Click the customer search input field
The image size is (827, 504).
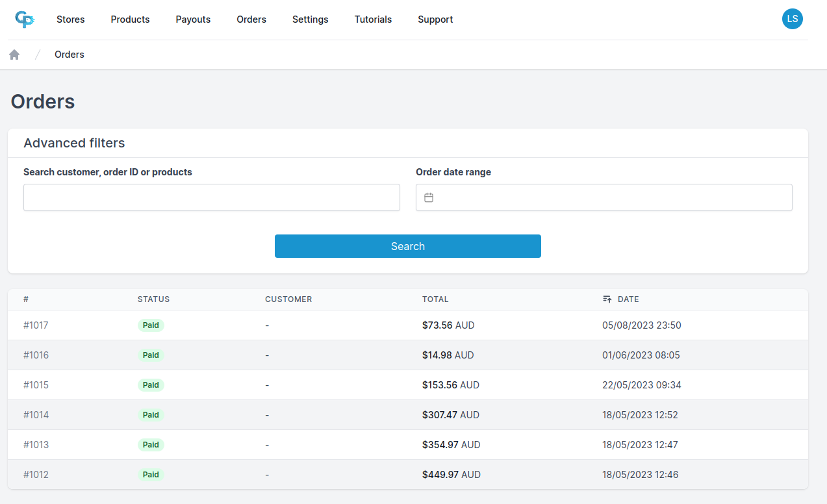tap(211, 197)
